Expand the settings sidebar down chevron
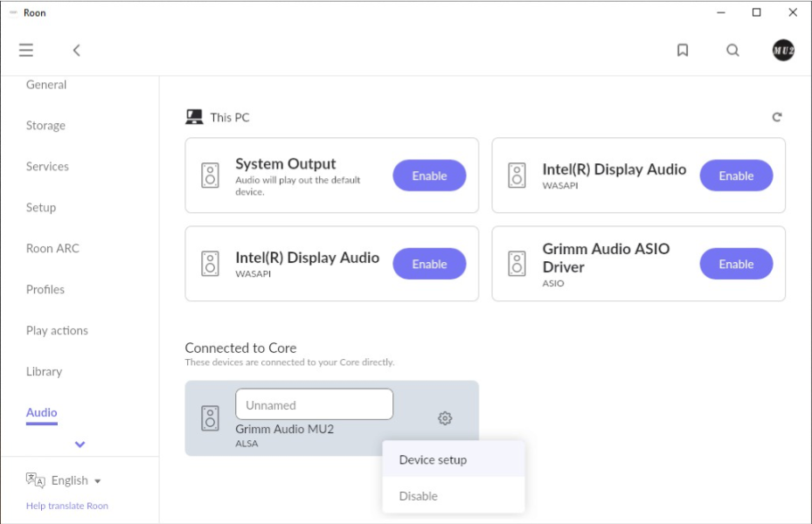 [x=80, y=445]
